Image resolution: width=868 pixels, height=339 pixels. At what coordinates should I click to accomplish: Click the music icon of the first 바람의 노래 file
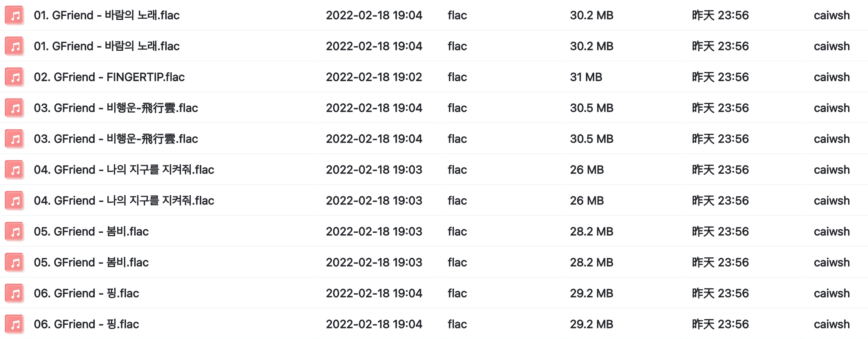click(x=15, y=15)
